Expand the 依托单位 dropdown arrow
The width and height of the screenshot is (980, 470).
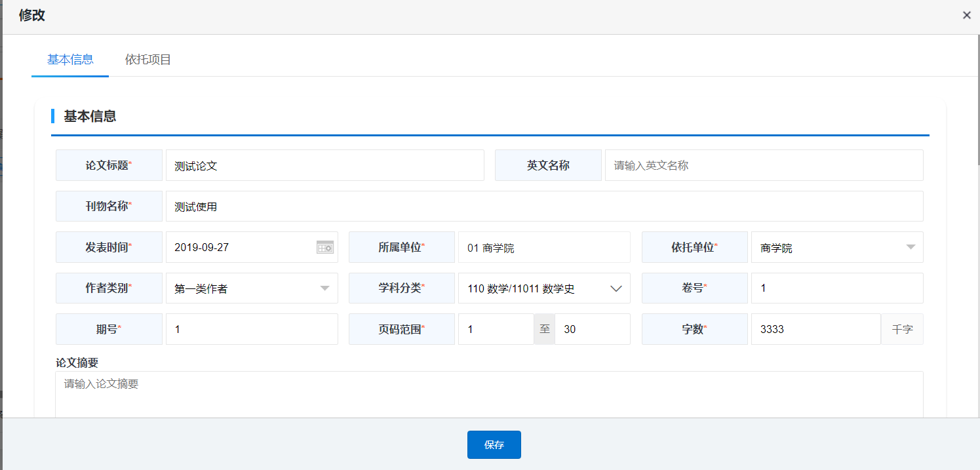pyautogui.click(x=911, y=247)
